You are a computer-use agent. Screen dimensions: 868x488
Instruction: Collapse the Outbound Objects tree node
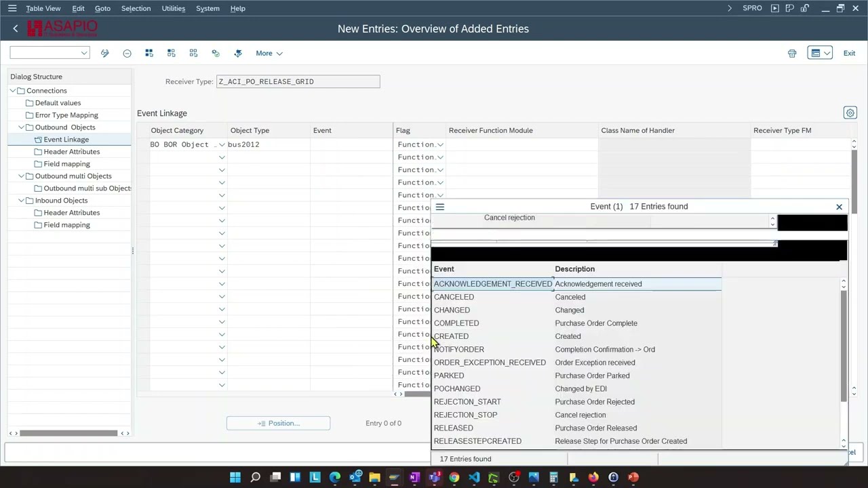coord(22,127)
